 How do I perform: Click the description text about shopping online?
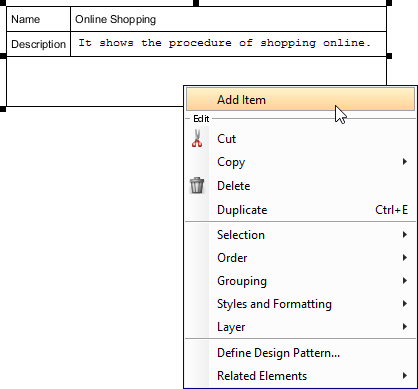click(225, 43)
